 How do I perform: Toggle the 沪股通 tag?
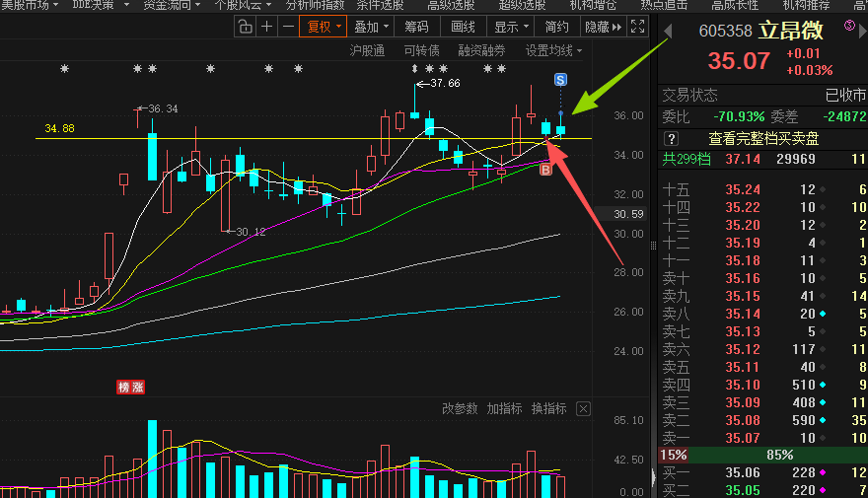367,51
